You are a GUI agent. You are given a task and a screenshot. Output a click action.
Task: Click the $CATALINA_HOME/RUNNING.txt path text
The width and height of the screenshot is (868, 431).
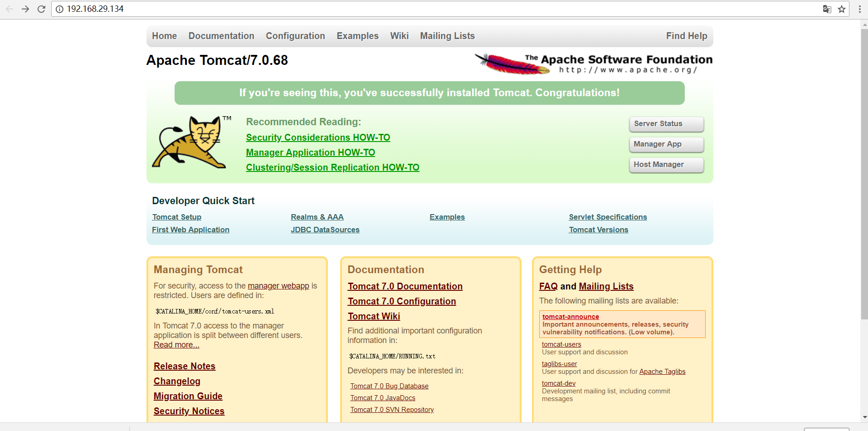[x=392, y=356]
